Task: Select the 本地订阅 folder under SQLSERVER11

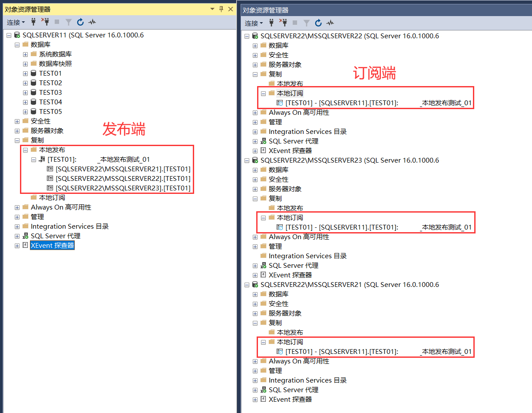Action: (52, 198)
